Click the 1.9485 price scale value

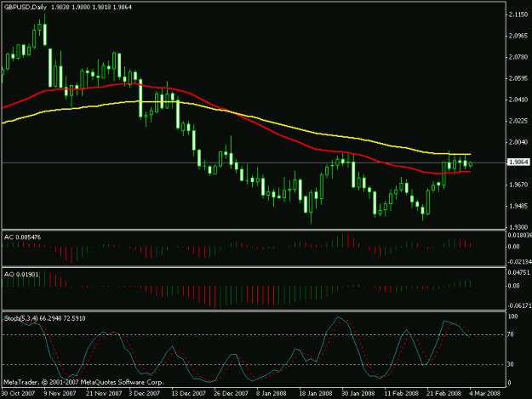518,206
